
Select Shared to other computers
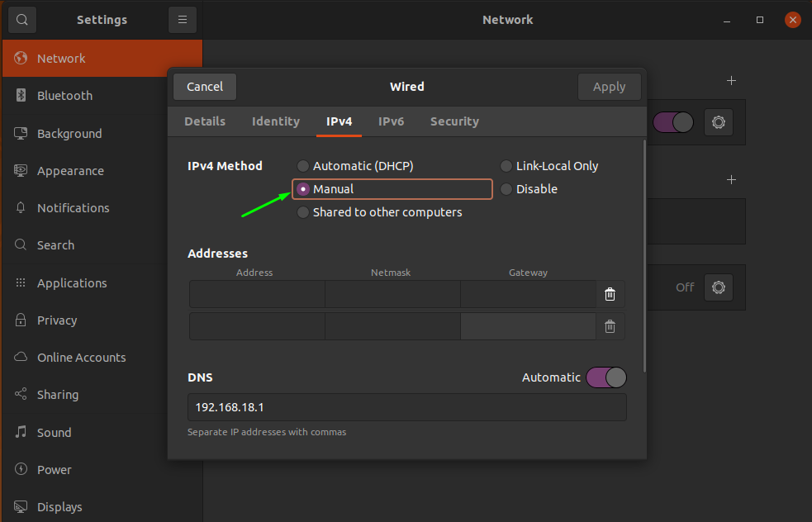point(379,212)
